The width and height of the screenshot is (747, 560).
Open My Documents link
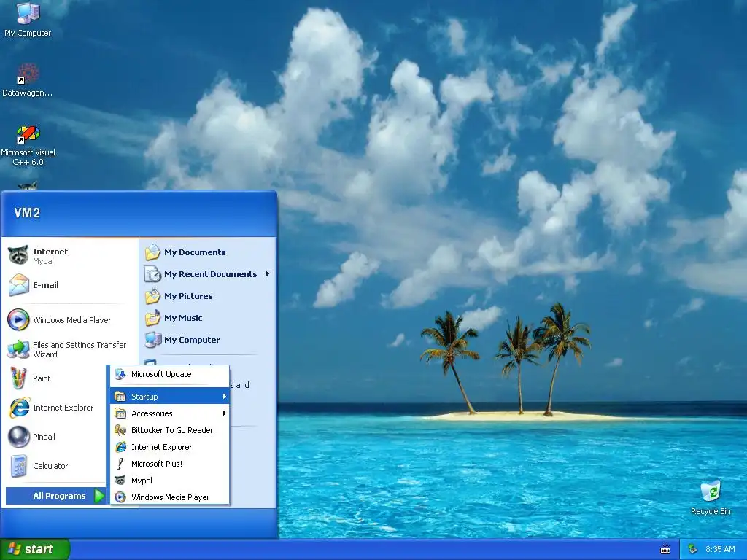point(195,252)
